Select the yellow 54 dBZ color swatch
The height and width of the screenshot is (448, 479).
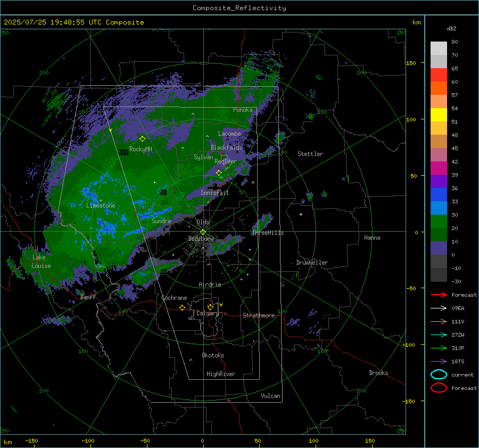pyautogui.click(x=439, y=115)
